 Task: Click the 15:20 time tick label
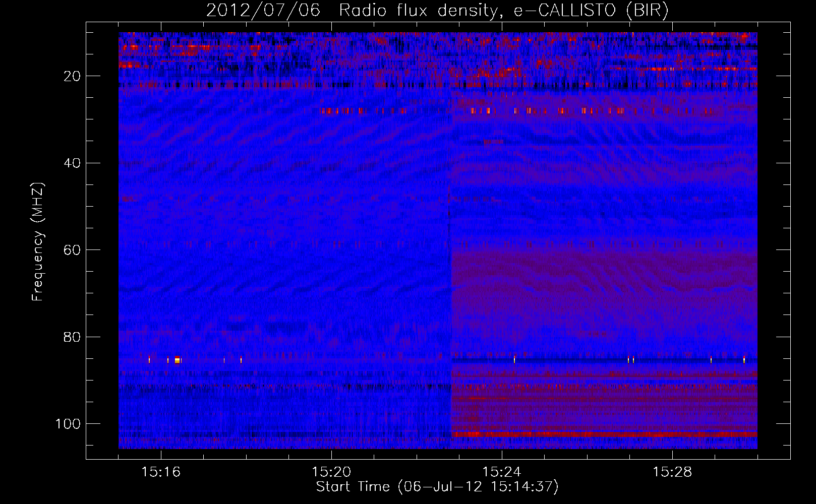pyautogui.click(x=331, y=472)
